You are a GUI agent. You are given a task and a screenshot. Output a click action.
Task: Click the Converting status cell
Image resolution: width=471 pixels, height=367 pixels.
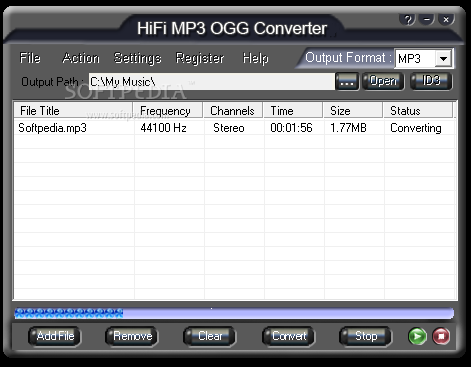pyautogui.click(x=416, y=128)
